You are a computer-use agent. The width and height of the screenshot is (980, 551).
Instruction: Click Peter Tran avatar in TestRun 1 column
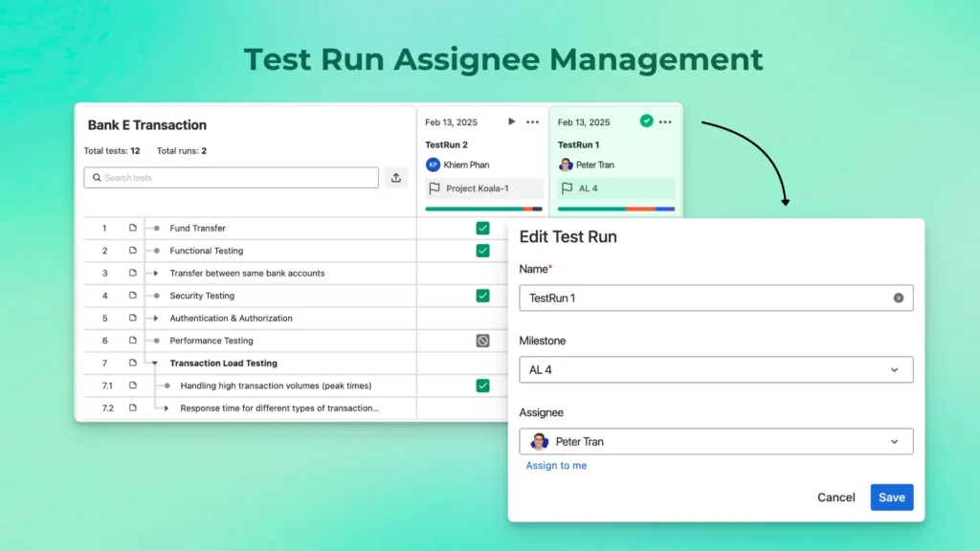pyautogui.click(x=566, y=165)
